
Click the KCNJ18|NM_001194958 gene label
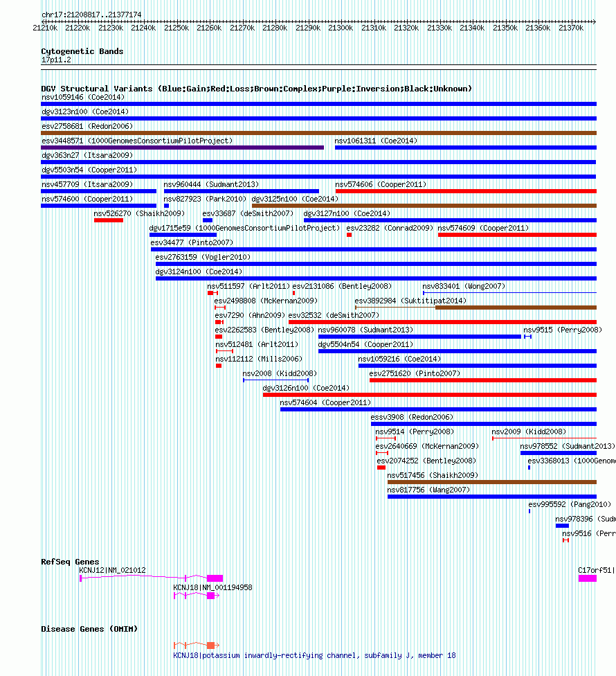(x=212, y=587)
